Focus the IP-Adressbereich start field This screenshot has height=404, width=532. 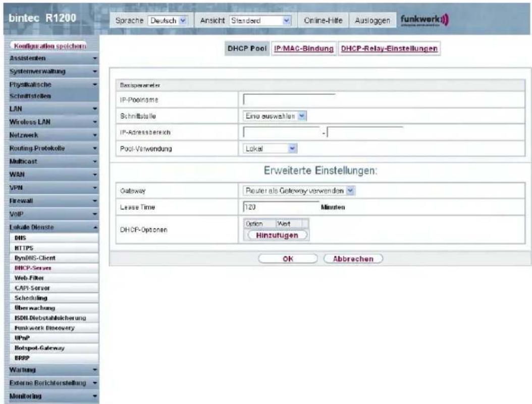tap(281, 132)
